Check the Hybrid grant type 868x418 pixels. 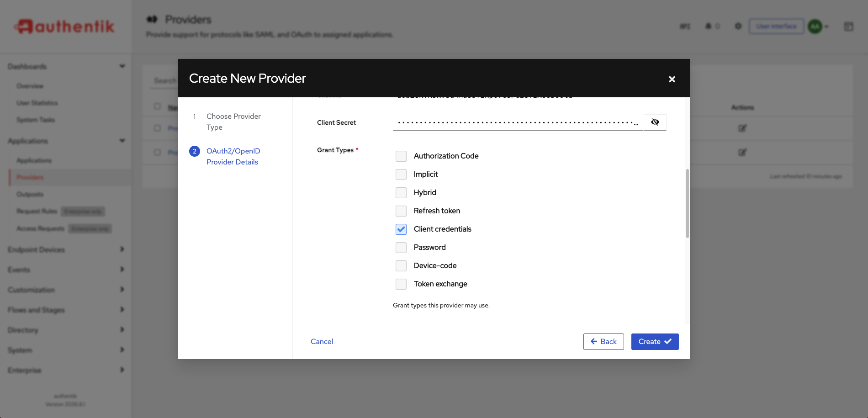[401, 193]
